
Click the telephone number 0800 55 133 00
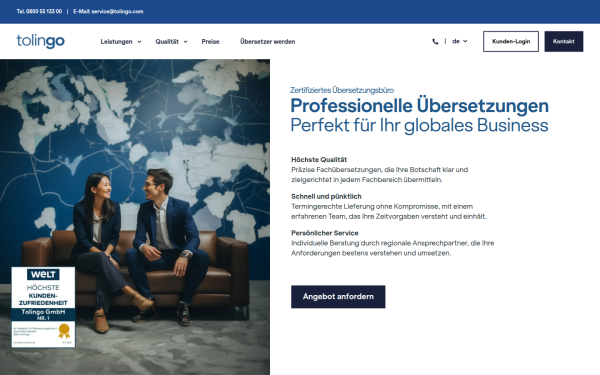click(44, 11)
